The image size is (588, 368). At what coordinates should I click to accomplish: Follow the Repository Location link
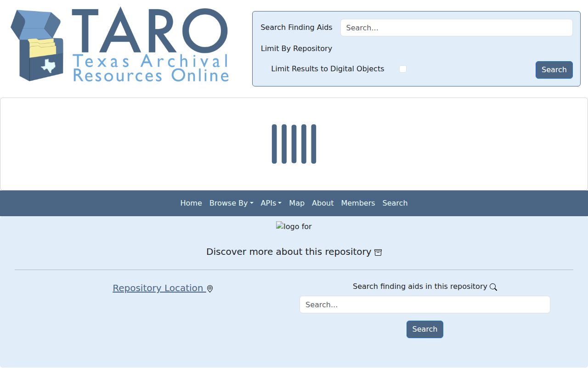[159, 288]
